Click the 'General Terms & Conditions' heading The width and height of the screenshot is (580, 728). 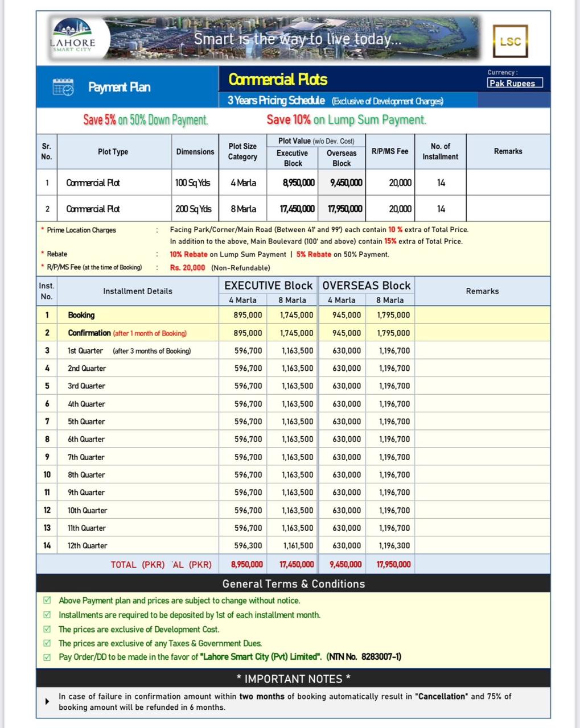point(294,584)
